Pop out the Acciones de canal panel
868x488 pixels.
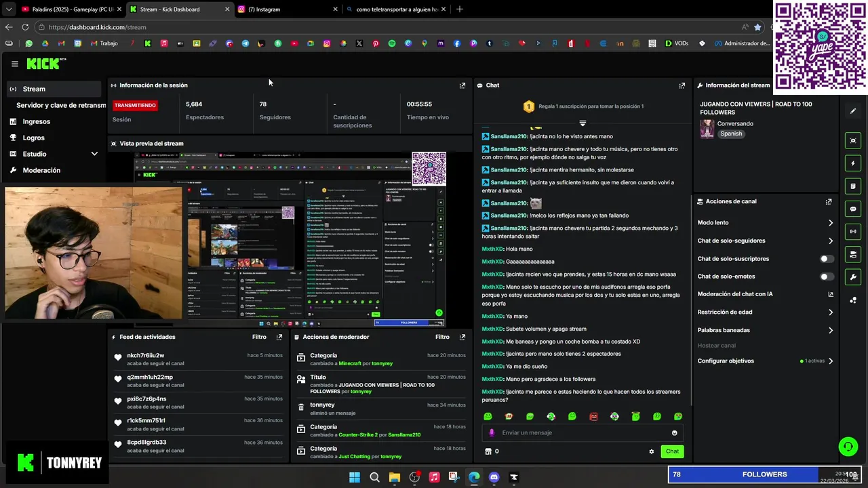pyautogui.click(x=829, y=201)
